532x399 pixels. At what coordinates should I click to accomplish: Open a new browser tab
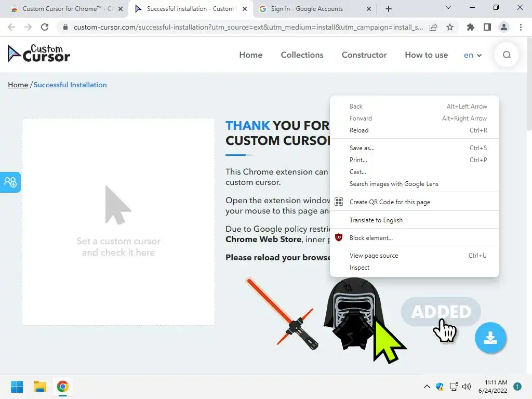(x=389, y=9)
